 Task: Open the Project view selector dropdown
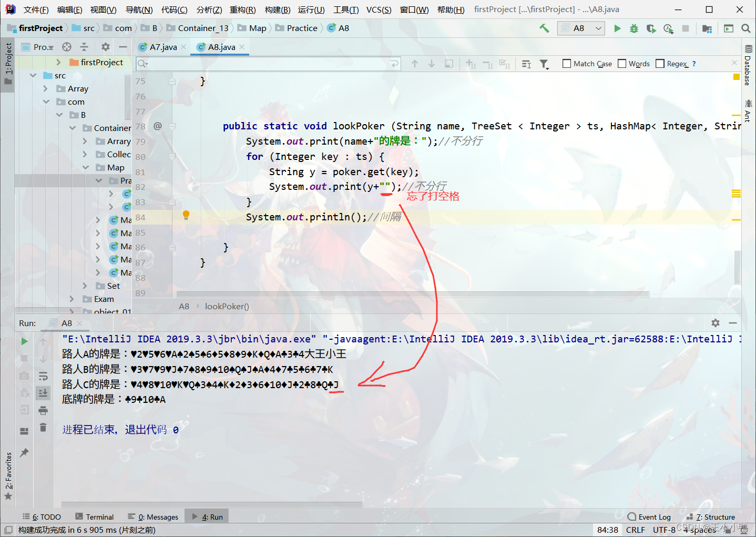tap(38, 47)
